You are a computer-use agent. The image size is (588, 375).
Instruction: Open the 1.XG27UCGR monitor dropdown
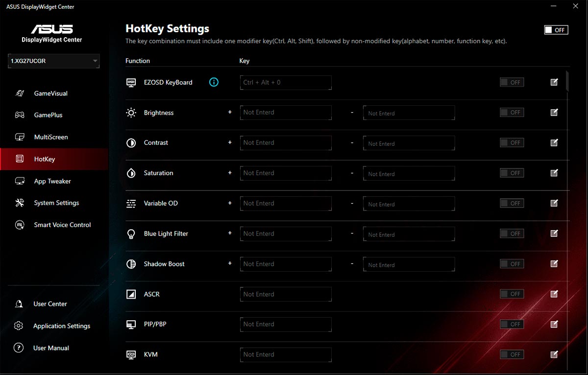click(54, 61)
